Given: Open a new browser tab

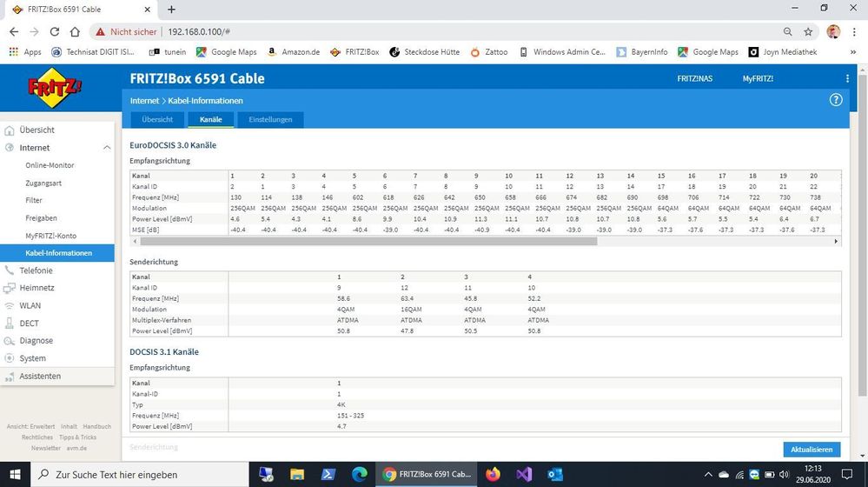Looking at the screenshot, I should (x=172, y=10).
